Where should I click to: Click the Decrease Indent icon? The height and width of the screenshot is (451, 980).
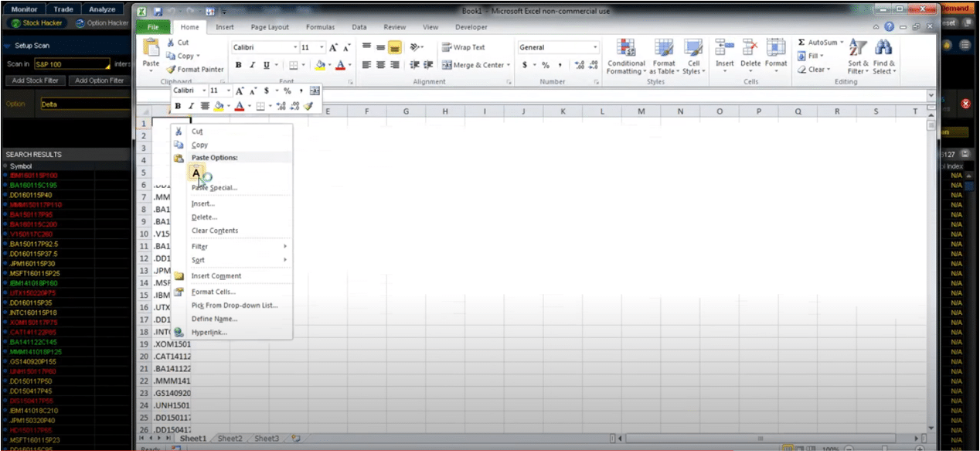415,65
